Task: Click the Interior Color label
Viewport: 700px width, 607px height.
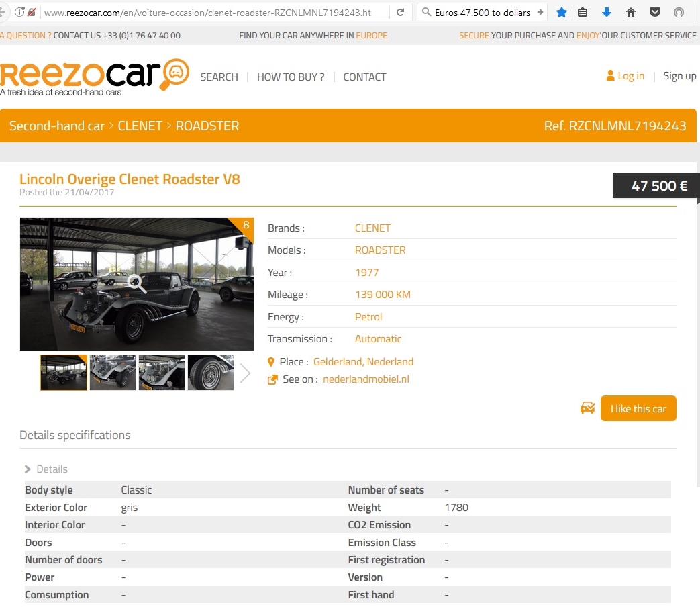Action: [55, 525]
